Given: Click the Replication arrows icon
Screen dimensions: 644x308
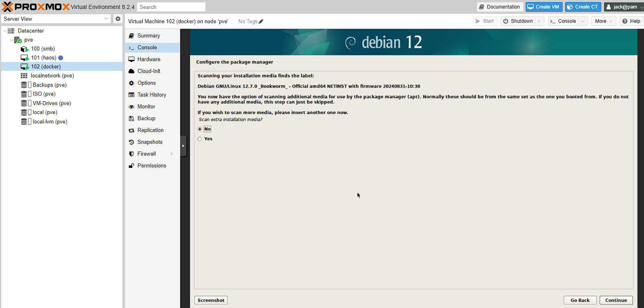Looking at the screenshot, I should [x=131, y=130].
